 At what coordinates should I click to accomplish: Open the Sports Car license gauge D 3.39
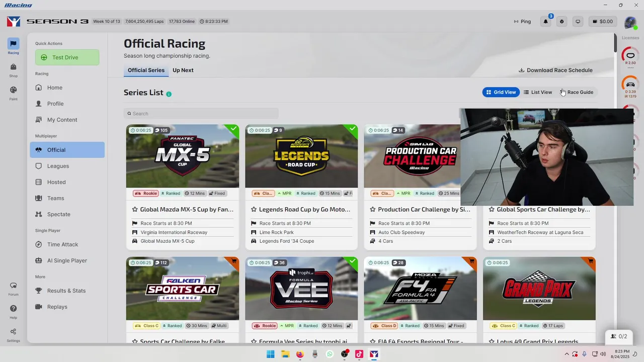(630, 85)
